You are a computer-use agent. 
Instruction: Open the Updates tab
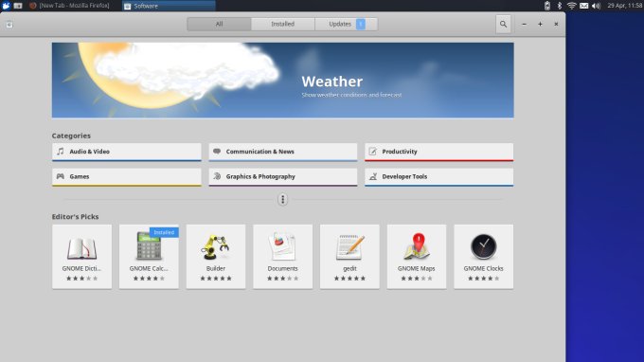pyautogui.click(x=347, y=25)
